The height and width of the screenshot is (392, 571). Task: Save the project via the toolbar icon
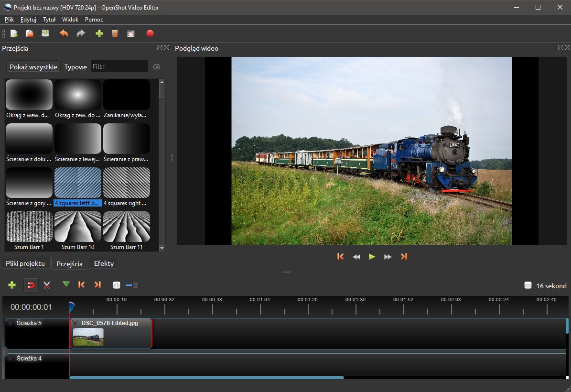(x=45, y=33)
